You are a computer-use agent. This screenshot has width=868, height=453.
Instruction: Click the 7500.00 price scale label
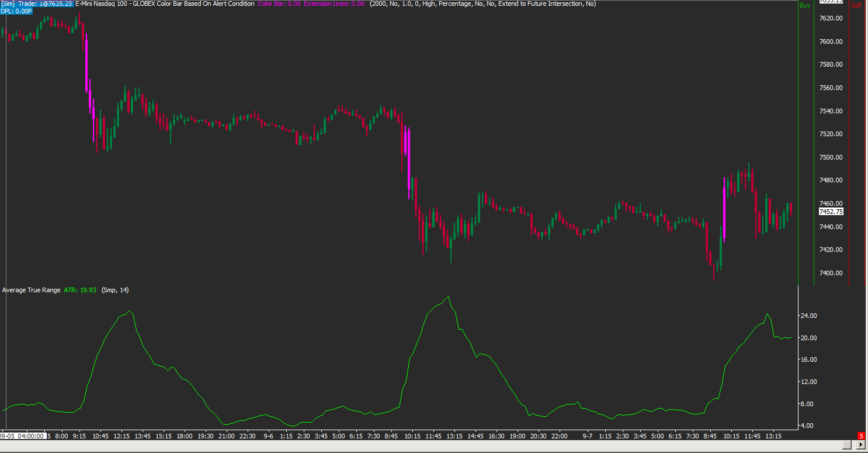click(831, 157)
